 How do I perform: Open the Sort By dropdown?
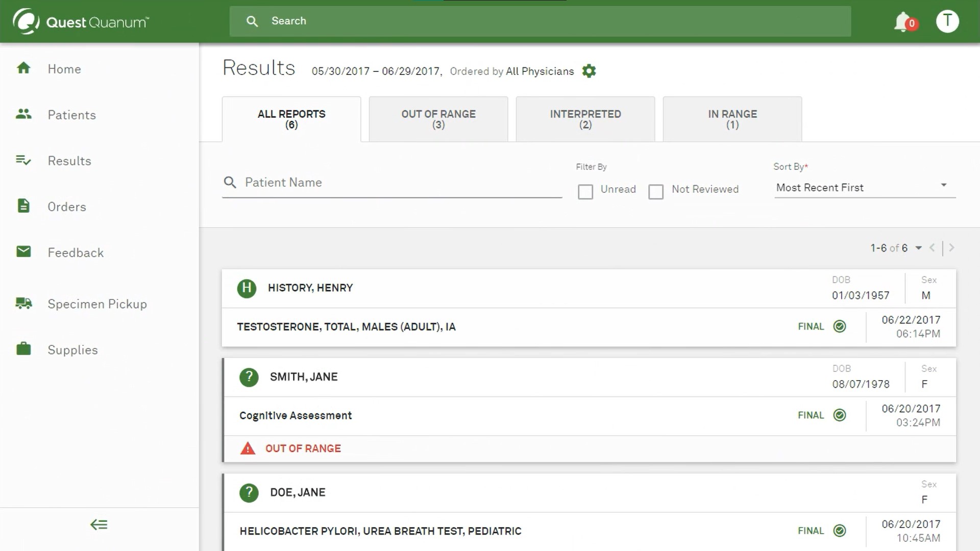coord(865,187)
